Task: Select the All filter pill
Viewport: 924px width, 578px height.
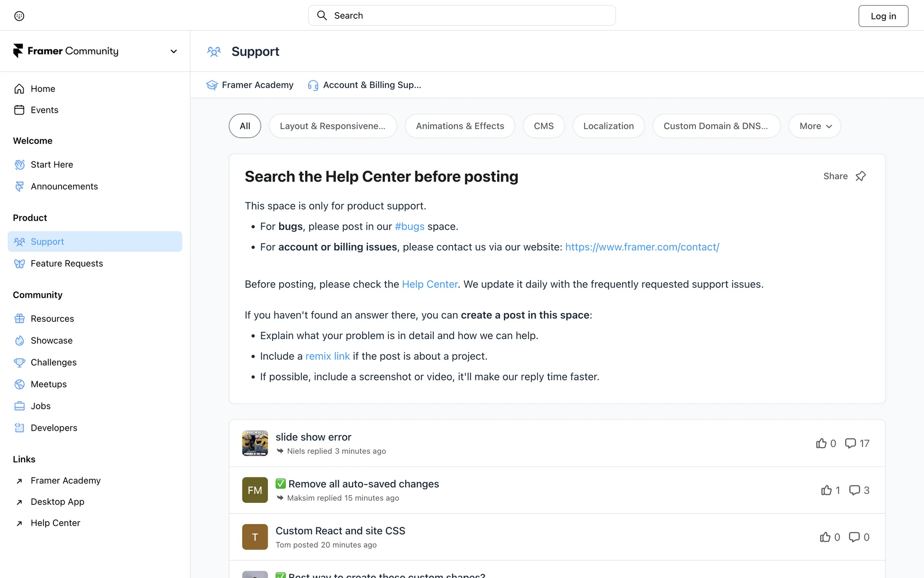Action: click(245, 126)
